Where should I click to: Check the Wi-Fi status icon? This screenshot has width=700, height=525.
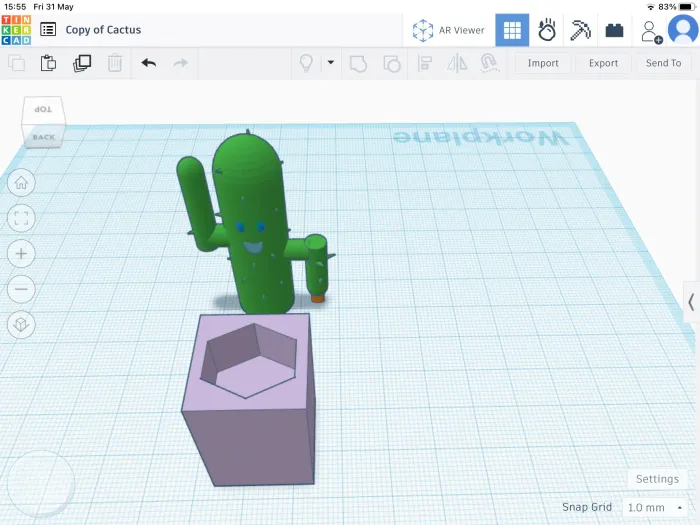click(651, 7)
